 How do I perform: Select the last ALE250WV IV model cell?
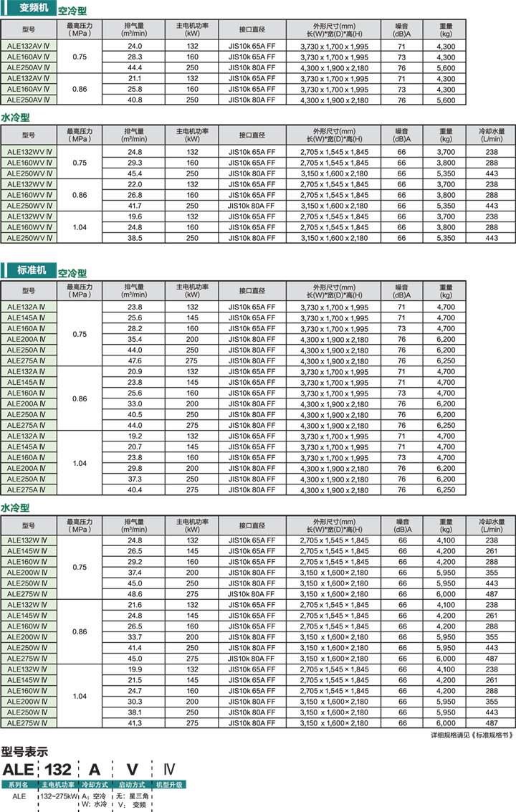click(29, 238)
